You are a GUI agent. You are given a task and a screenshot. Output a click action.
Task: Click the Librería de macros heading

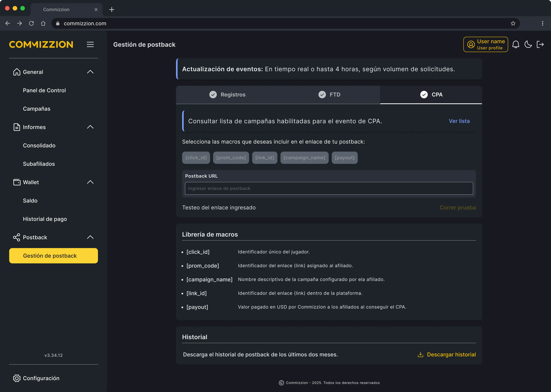tap(210, 234)
